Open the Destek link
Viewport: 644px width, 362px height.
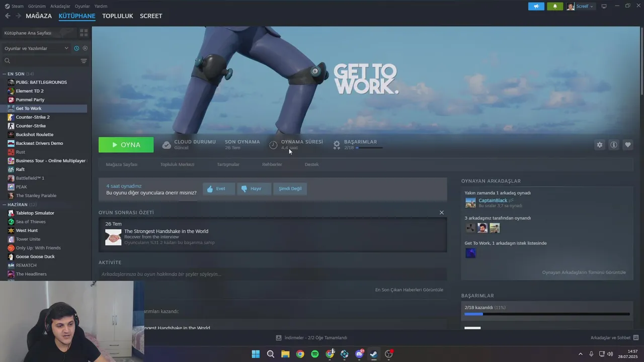[311, 164]
